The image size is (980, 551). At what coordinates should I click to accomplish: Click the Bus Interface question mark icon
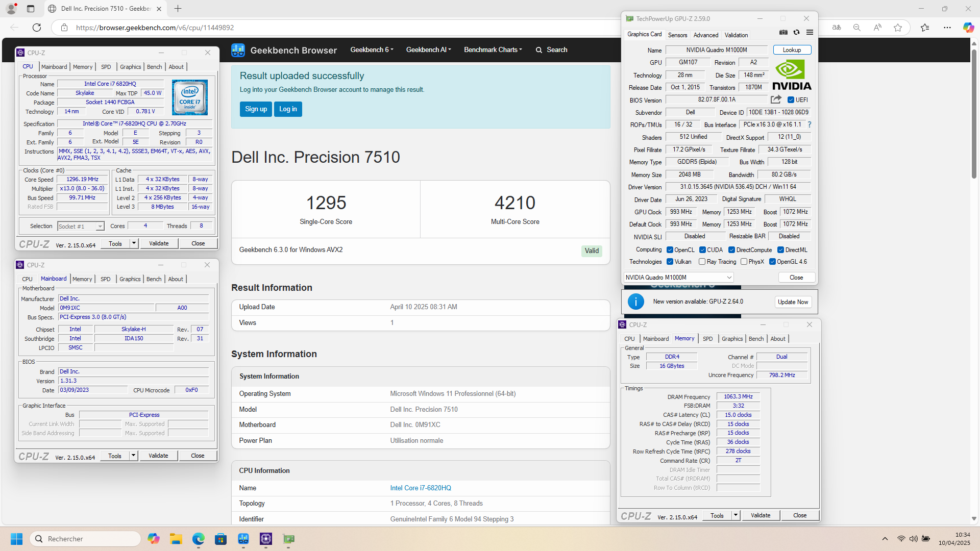809,124
